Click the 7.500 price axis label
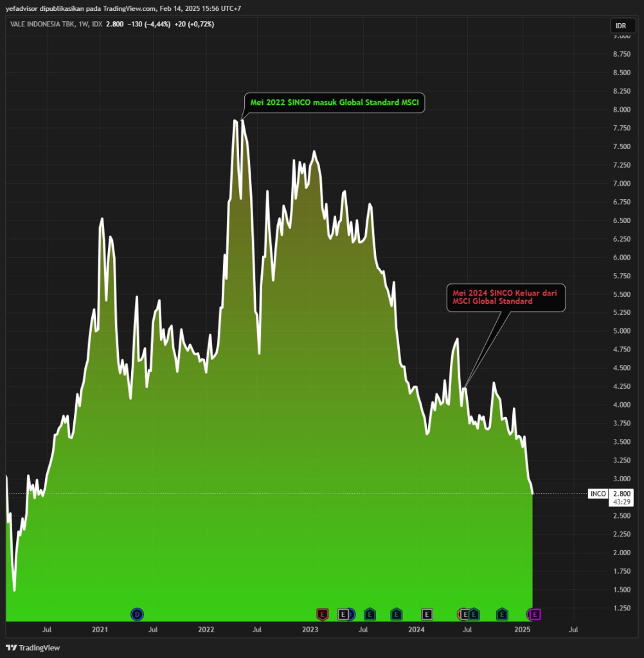This screenshot has height=658, width=644. [x=622, y=147]
